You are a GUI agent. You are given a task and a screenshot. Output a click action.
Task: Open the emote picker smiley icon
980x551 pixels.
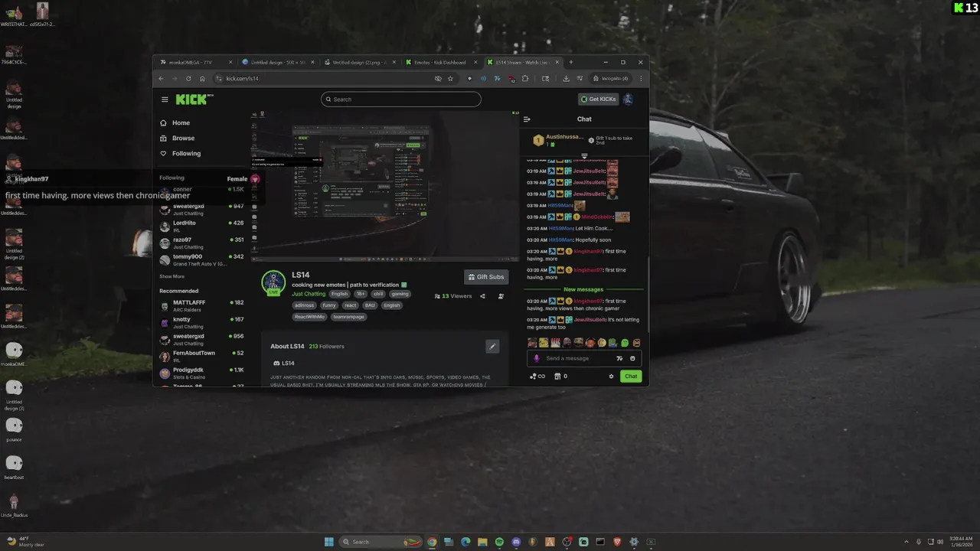click(632, 358)
